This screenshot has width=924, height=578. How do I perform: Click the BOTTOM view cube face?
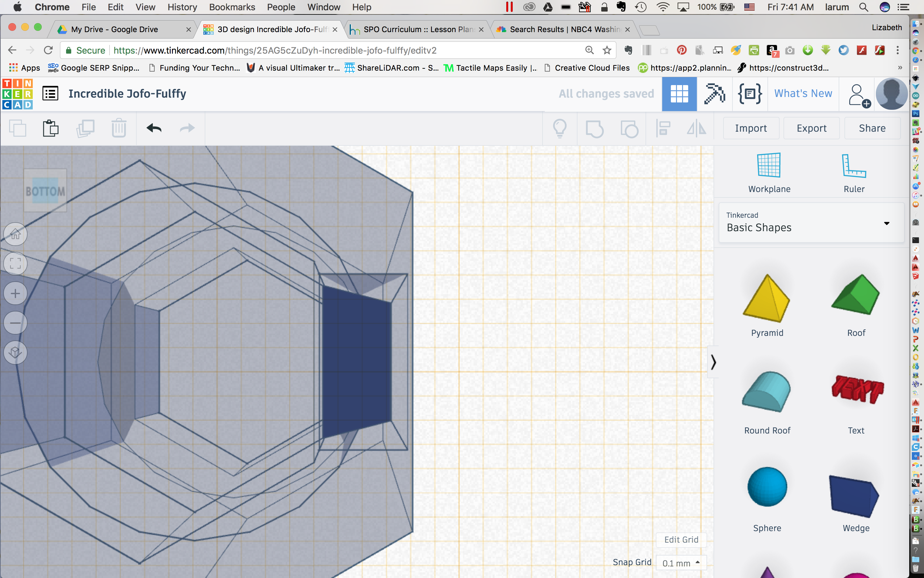tap(45, 191)
